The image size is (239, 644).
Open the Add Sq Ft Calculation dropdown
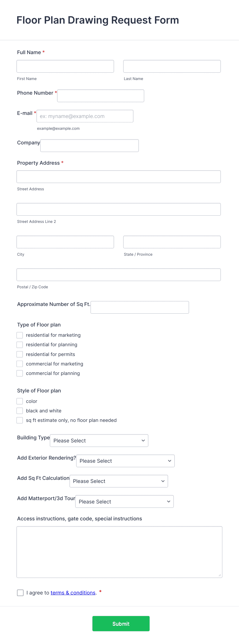coord(118,481)
